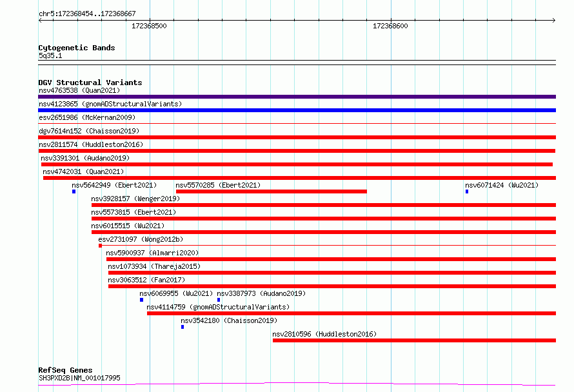Select small blue nsv5642949 variant marker
Viewport: 574px width, 392px height.
point(74,191)
